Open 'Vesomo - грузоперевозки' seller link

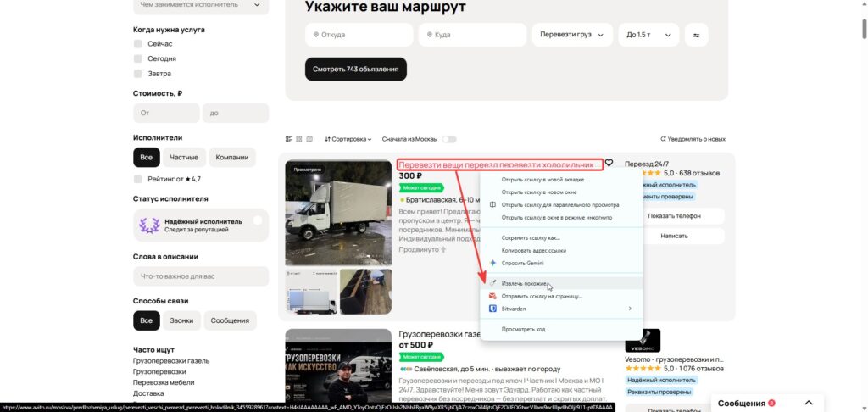pyautogui.click(x=674, y=359)
